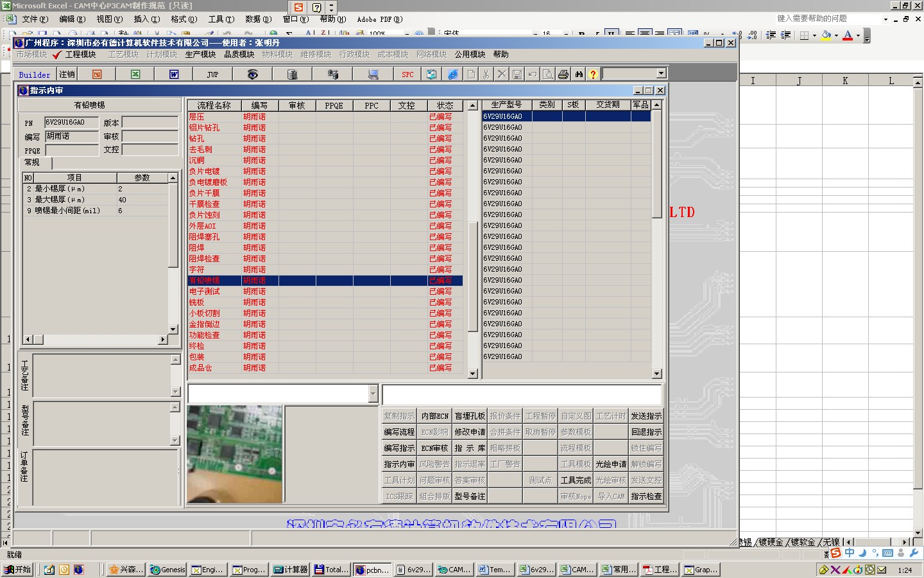Viewport: 924px width, 578px height.
Task: Open the 工程模块 menu
Action: pyautogui.click(x=80, y=55)
